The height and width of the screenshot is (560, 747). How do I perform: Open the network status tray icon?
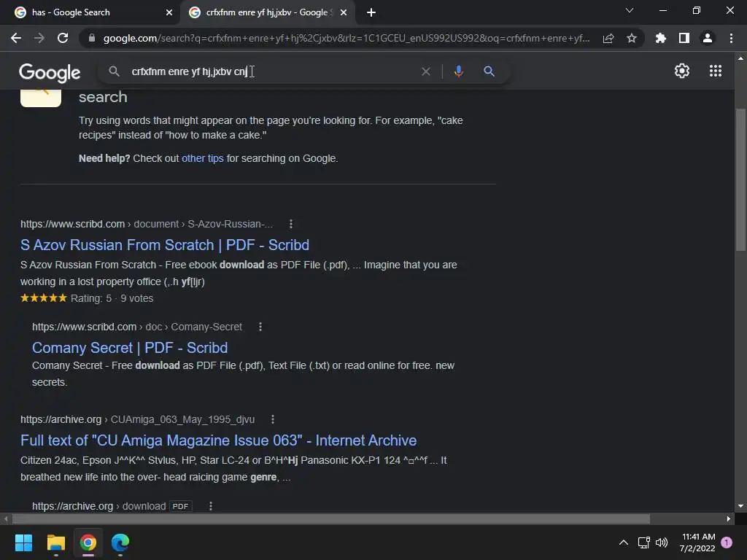[x=644, y=542]
